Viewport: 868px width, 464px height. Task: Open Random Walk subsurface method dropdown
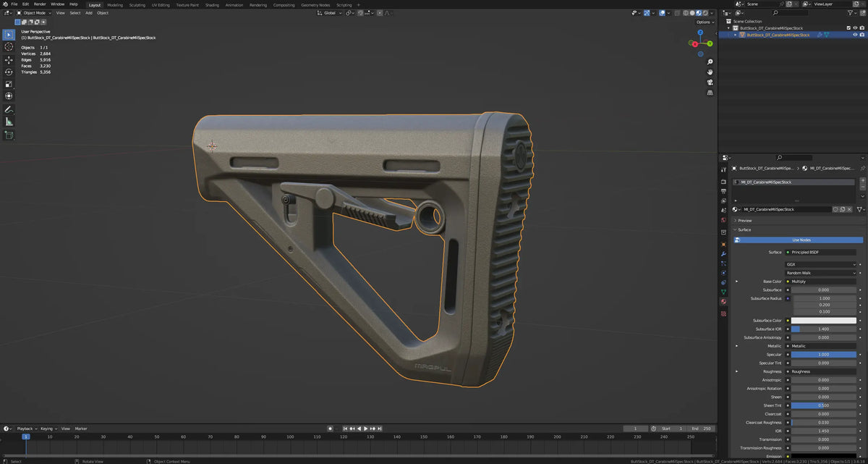[821, 273]
